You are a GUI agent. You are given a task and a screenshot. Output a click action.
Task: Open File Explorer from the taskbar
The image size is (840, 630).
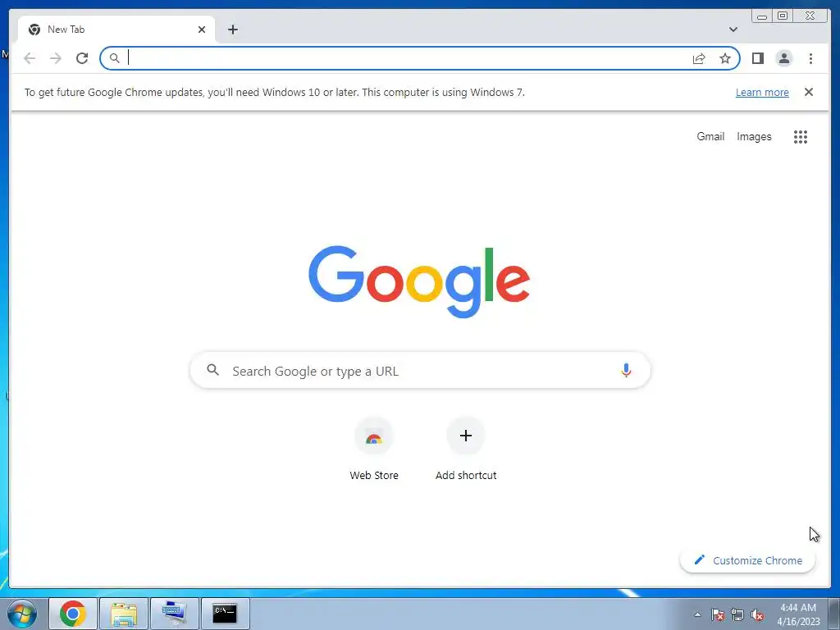(123, 614)
